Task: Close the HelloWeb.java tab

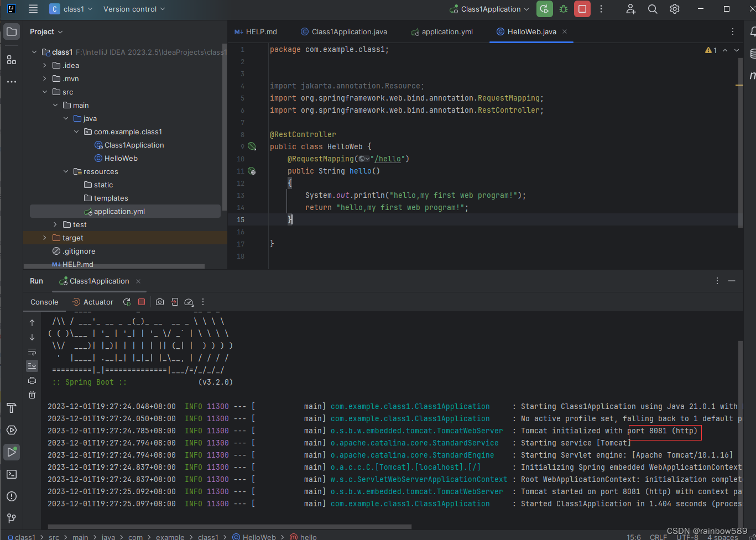Action: point(565,32)
